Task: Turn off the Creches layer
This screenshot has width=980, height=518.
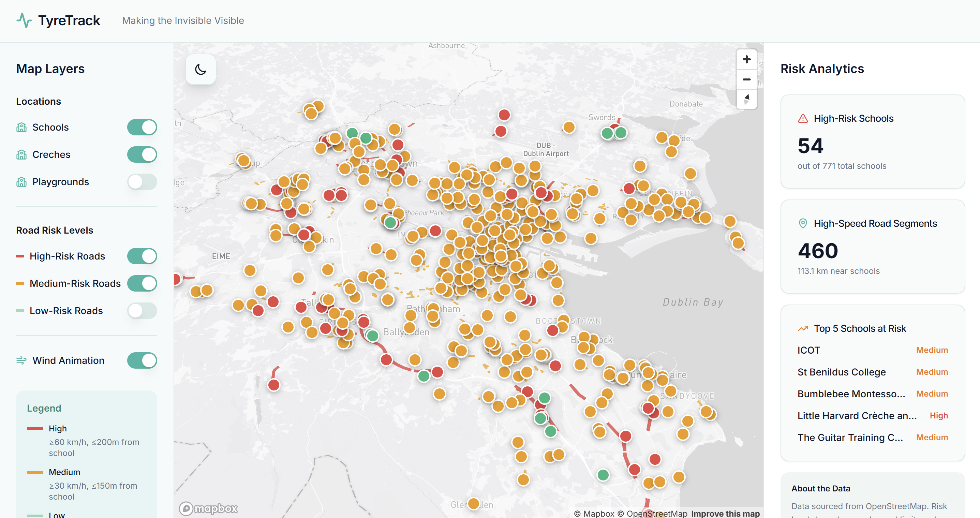Action: 142,154
